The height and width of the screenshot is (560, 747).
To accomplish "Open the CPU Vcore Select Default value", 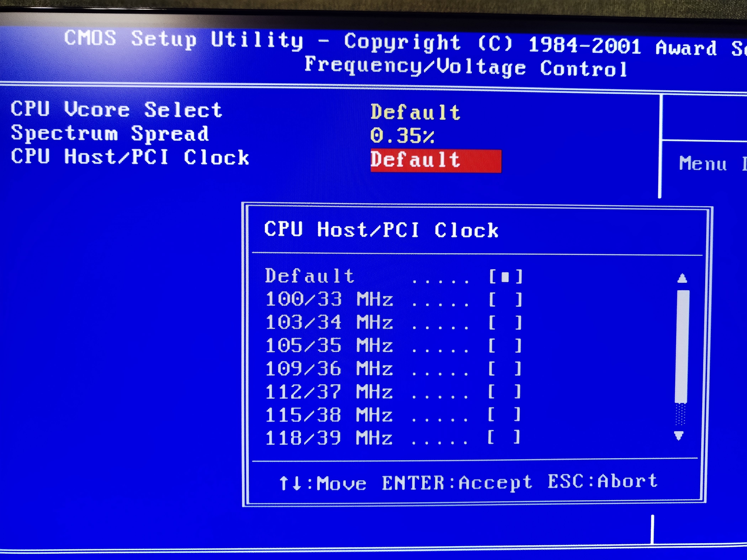I will pyautogui.click(x=415, y=112).
